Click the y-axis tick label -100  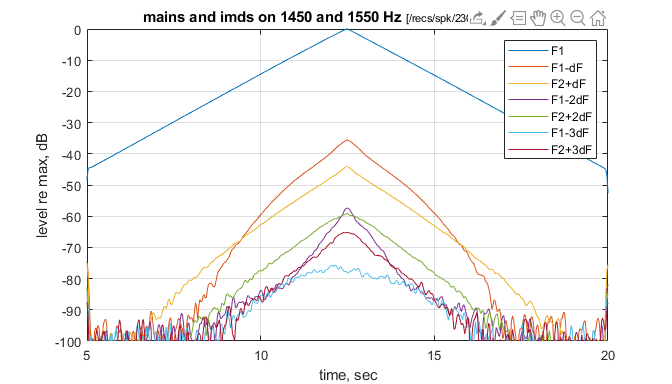(x=68, y=342)
